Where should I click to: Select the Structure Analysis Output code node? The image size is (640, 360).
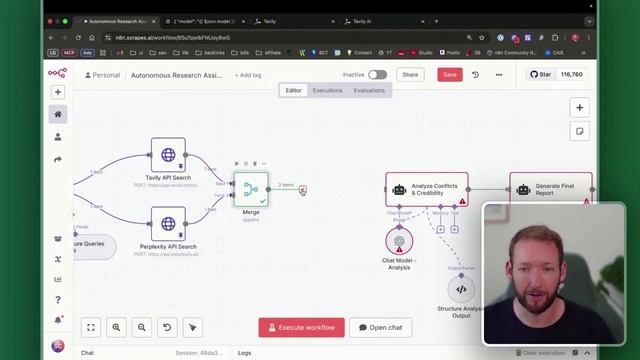(x=461, y=289)
